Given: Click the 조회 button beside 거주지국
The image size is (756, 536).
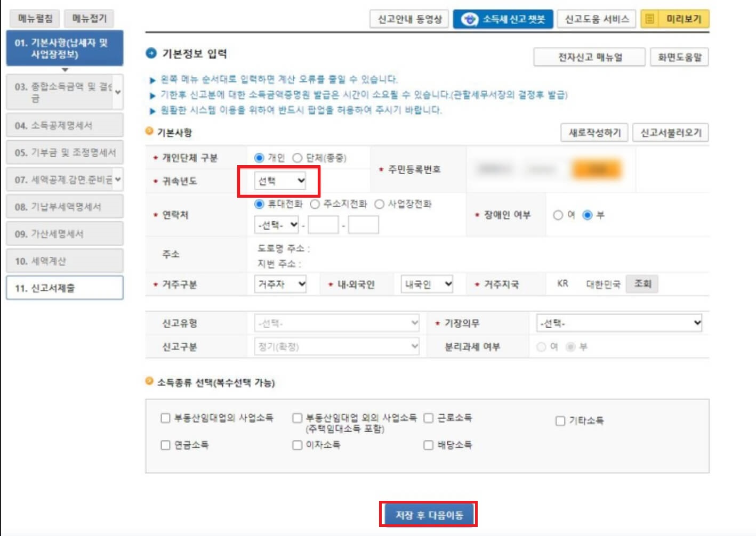Looking at the screenshot, I should [642, 284].
